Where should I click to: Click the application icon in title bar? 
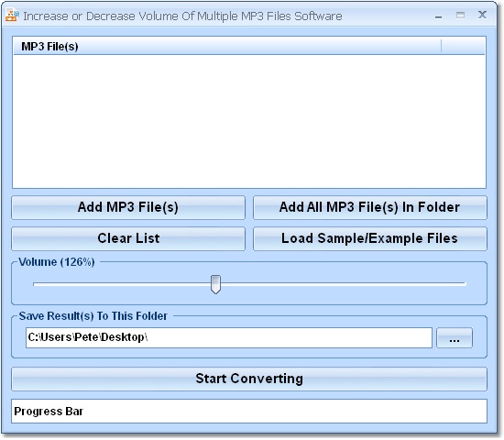[13, 16]
